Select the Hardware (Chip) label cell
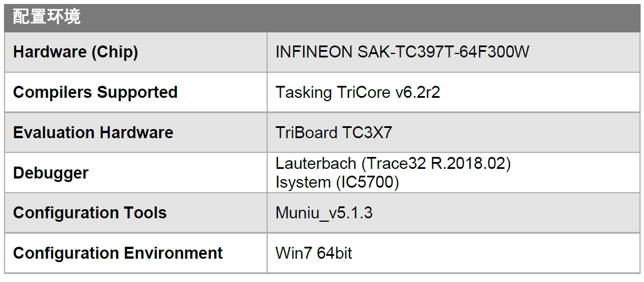Viewport: 644px width, 282px height. pyautogui.click(x=135, y=52)
